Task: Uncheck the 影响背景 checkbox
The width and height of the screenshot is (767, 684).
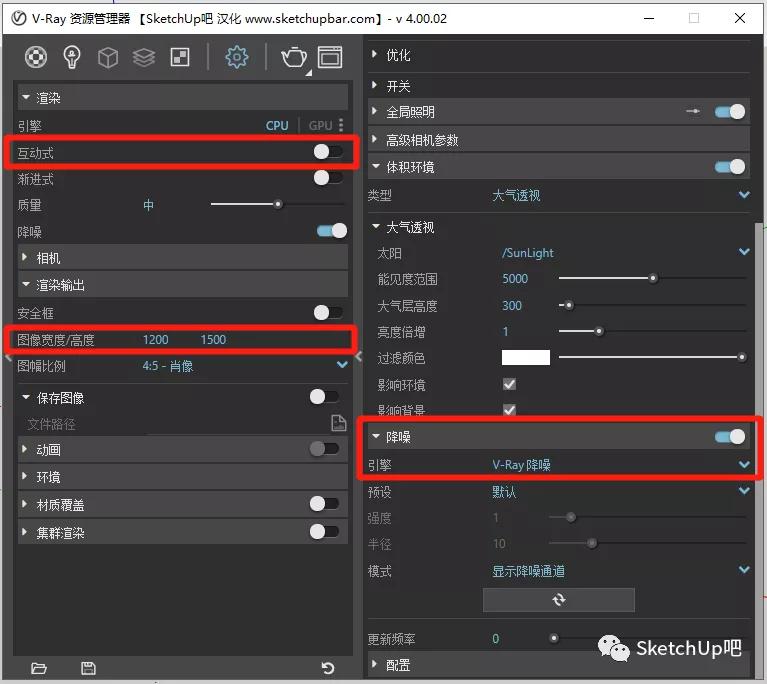Action: [509, 410]
